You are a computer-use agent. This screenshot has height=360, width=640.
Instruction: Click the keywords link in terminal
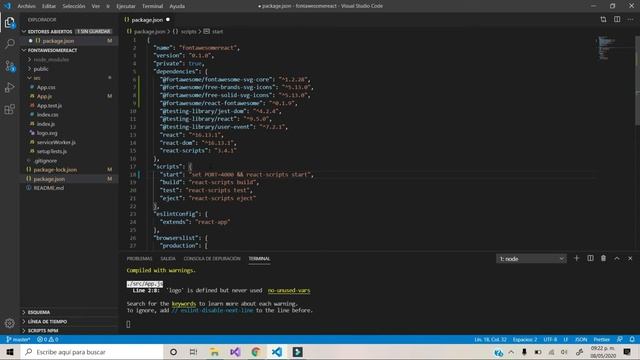click(184, 304)
